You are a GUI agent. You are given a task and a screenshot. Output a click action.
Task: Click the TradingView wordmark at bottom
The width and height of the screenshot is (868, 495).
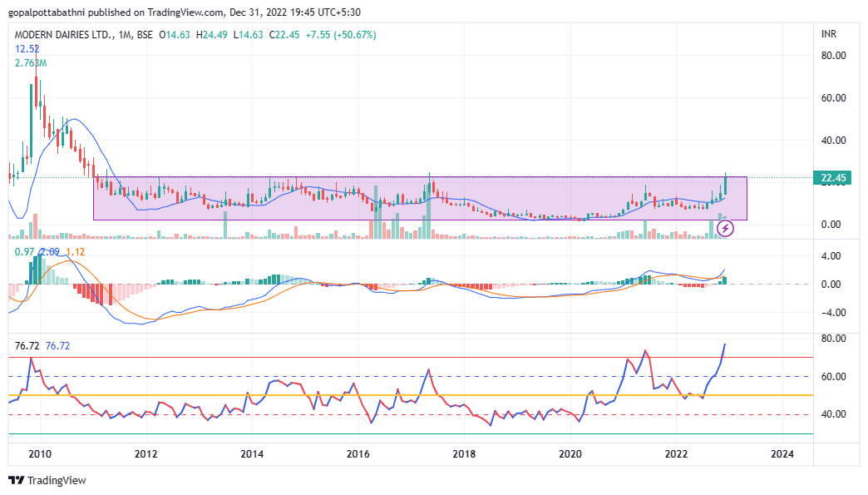tap(57, 480)
